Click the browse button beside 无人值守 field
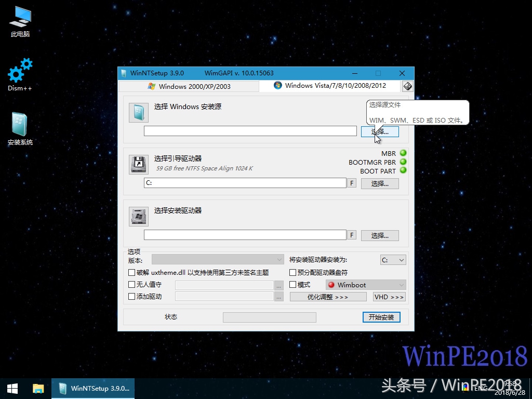 click(278, 286)
